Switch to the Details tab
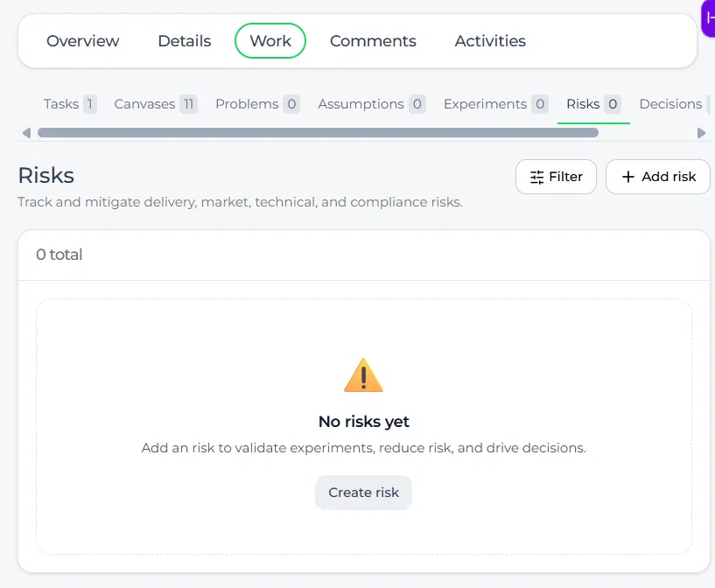Viewport: 715px width, 588px height. (185, 41)
